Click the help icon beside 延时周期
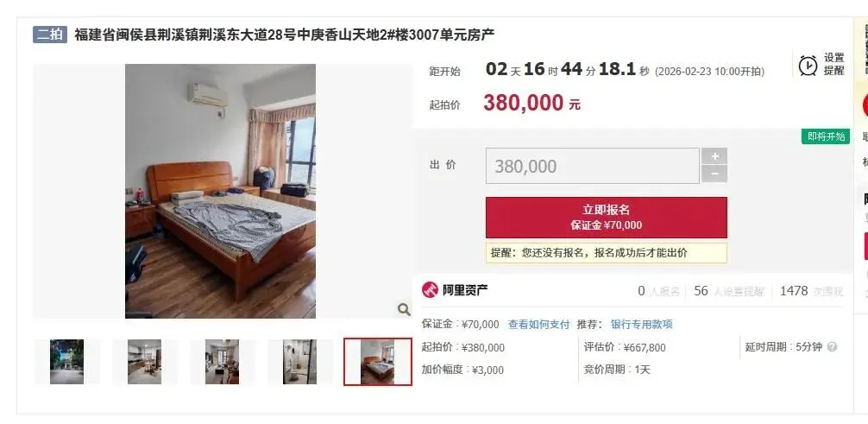 [832, 347]
